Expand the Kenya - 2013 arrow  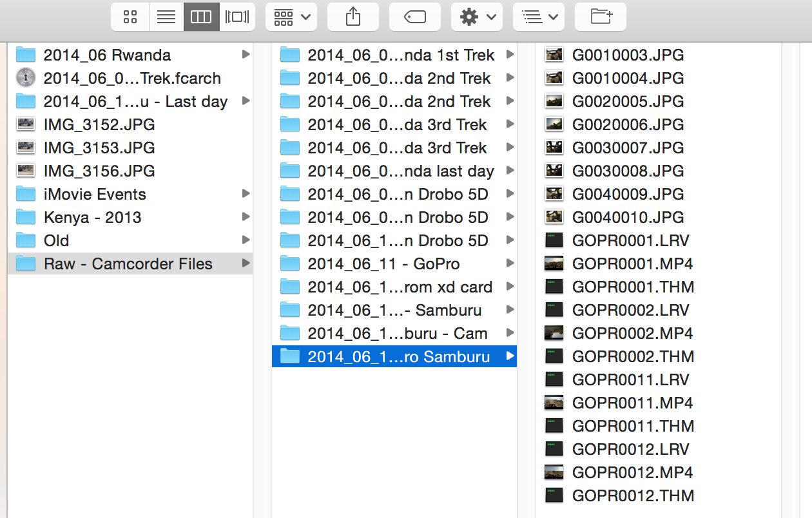(246, 217)
